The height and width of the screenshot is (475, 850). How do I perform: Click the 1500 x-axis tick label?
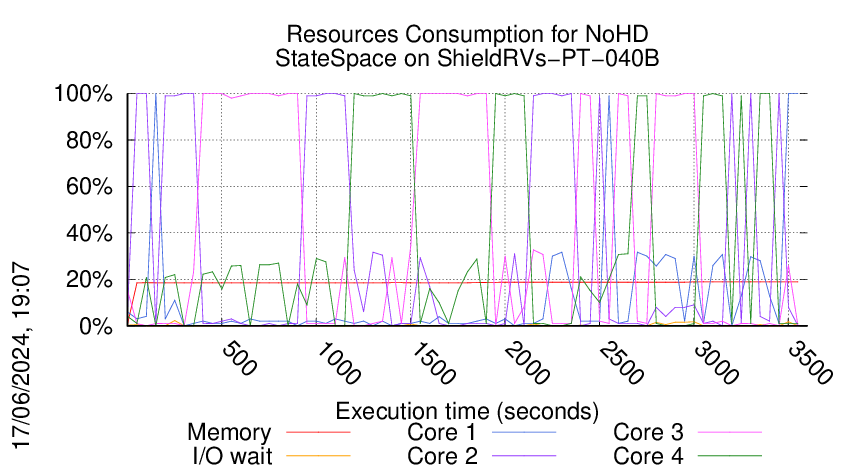[x=432, y=363]
